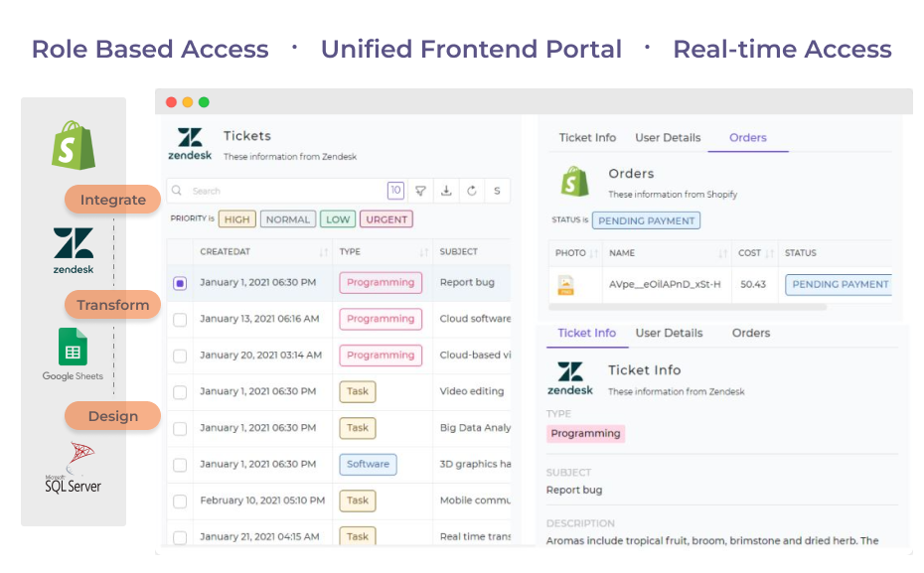
Task: Sort tickets by TYPE column arrows
Action: point(424,252)
